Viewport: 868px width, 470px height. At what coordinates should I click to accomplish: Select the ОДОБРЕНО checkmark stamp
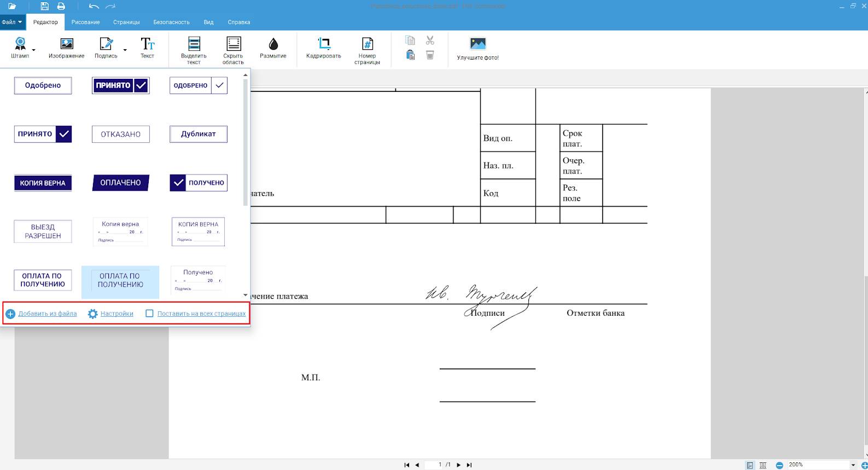point(199,85)
